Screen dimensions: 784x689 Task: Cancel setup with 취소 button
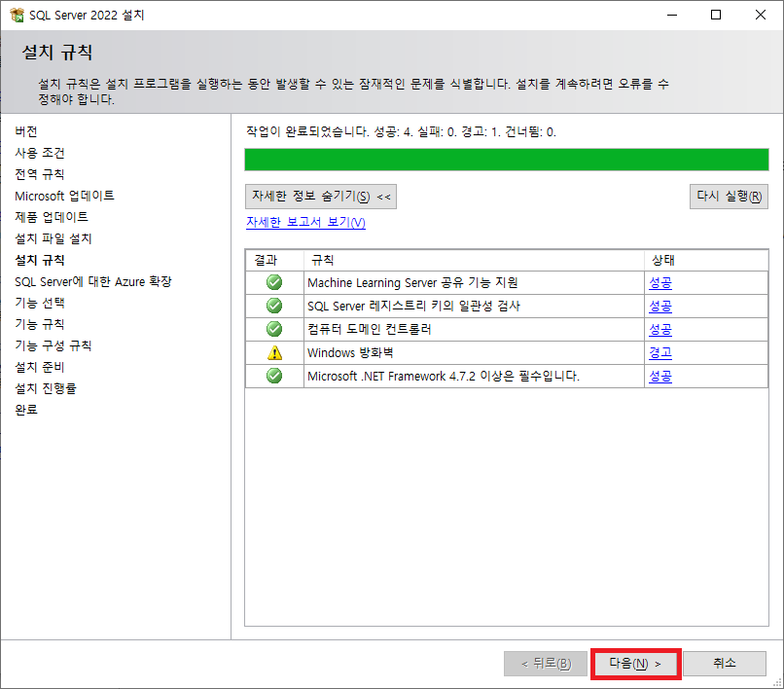point(725,664)
